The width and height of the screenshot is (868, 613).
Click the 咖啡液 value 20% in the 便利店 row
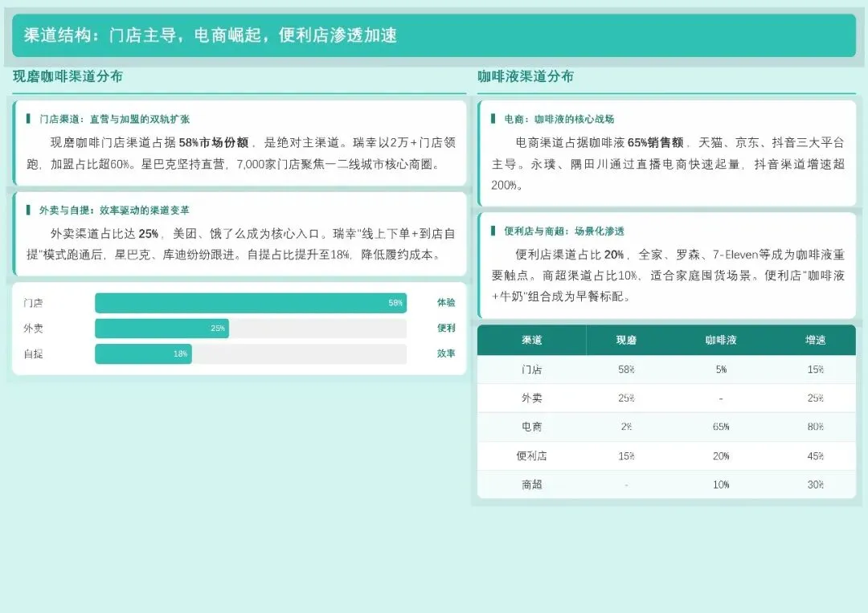click(x=721, y=456)
